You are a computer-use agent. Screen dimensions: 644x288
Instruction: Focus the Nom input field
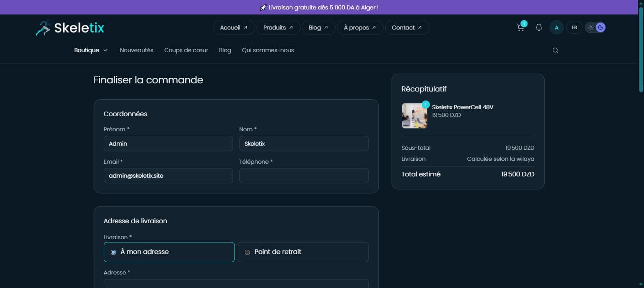(x=304, y=144)
